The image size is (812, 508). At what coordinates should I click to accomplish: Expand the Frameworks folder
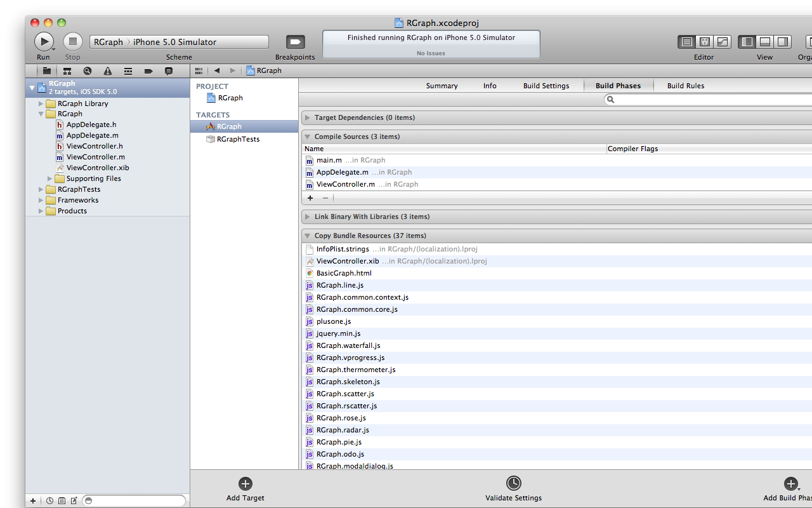point(41,200)
